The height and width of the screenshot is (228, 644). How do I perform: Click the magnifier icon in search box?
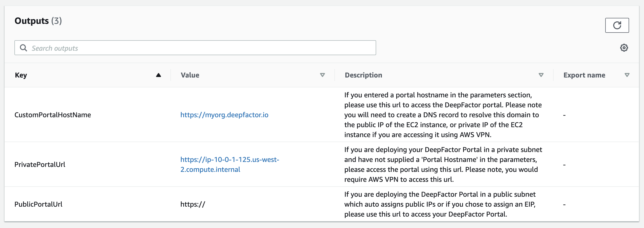tap(24, 48)
